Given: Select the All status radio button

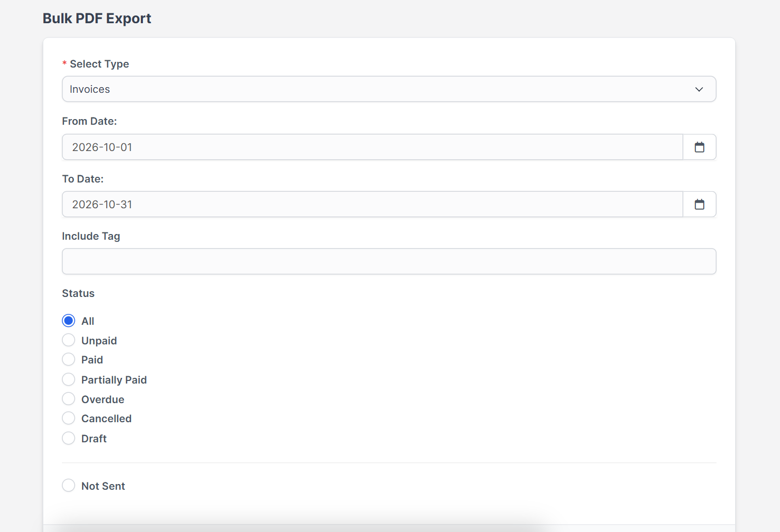Looking at the screenshot, I should [69, 321].
